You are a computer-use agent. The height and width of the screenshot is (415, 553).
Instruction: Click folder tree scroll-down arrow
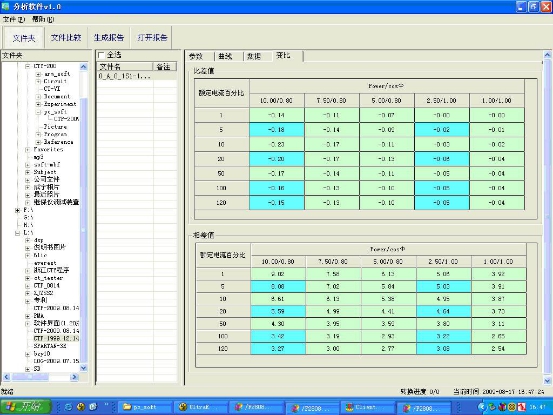[84, 368]
